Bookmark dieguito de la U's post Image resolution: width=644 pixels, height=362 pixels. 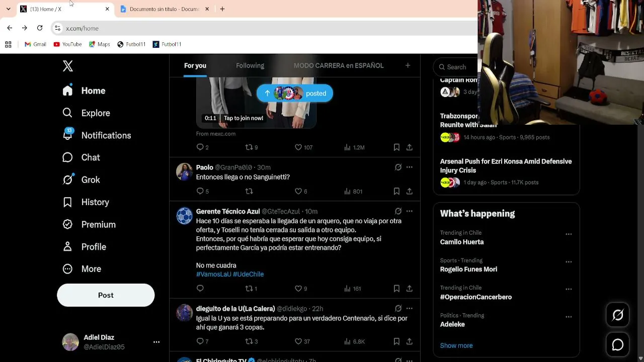[x=396, y=341]
